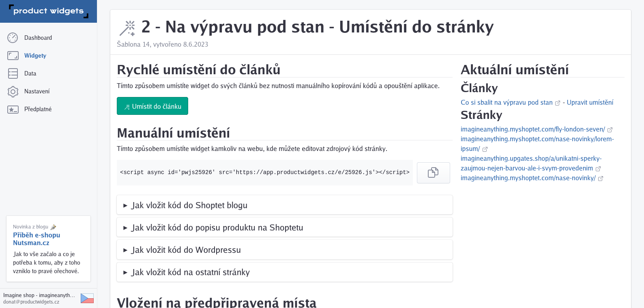The image size is (644, 308).
Task: Click the Widgety frame icon in sidebar
Action: pos(13,56)
